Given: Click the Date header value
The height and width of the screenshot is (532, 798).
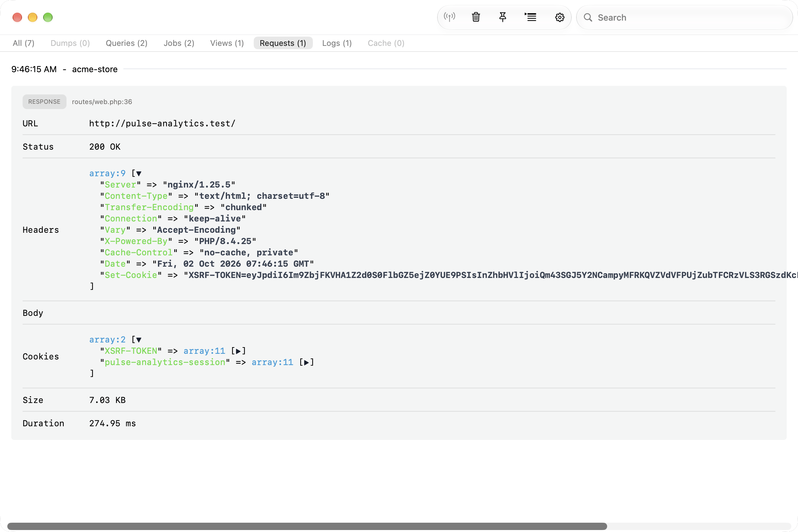Looking at the screenshot, I should click(233, 264).
